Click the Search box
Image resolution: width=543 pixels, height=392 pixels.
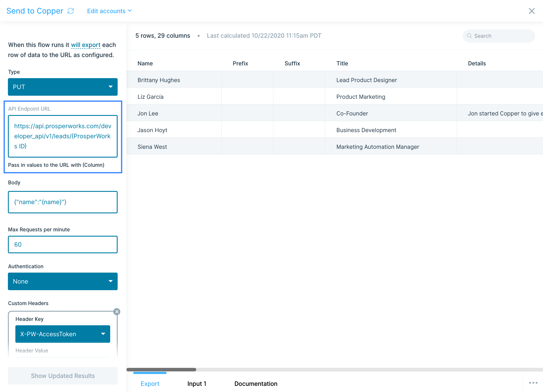pyautogui.click(x=498, y=36)
